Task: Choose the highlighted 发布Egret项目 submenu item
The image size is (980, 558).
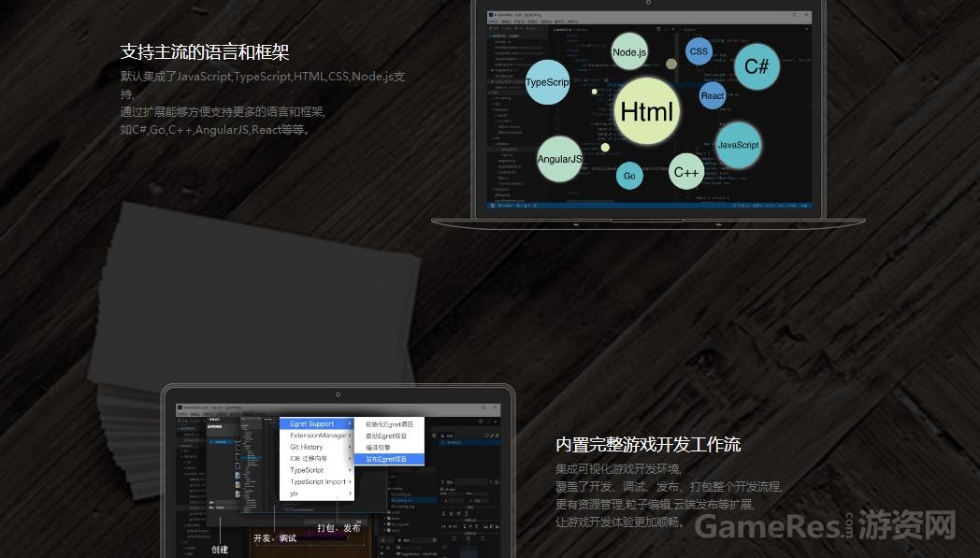Action: click(389, 459)
